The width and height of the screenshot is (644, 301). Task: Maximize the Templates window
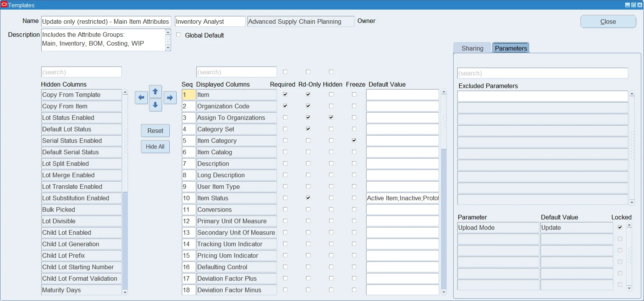[x=634, y=5]
